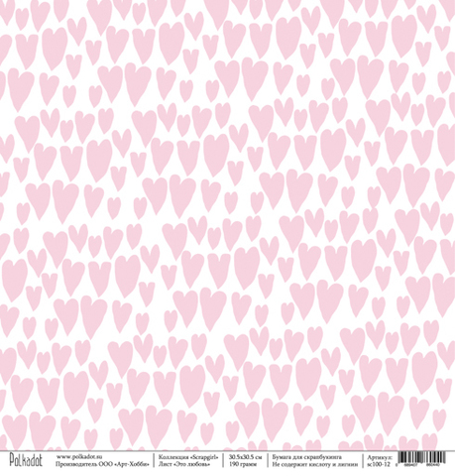455x476 pixels.
Task: Click the barcode in the footer strip
Action: point(421,457)
